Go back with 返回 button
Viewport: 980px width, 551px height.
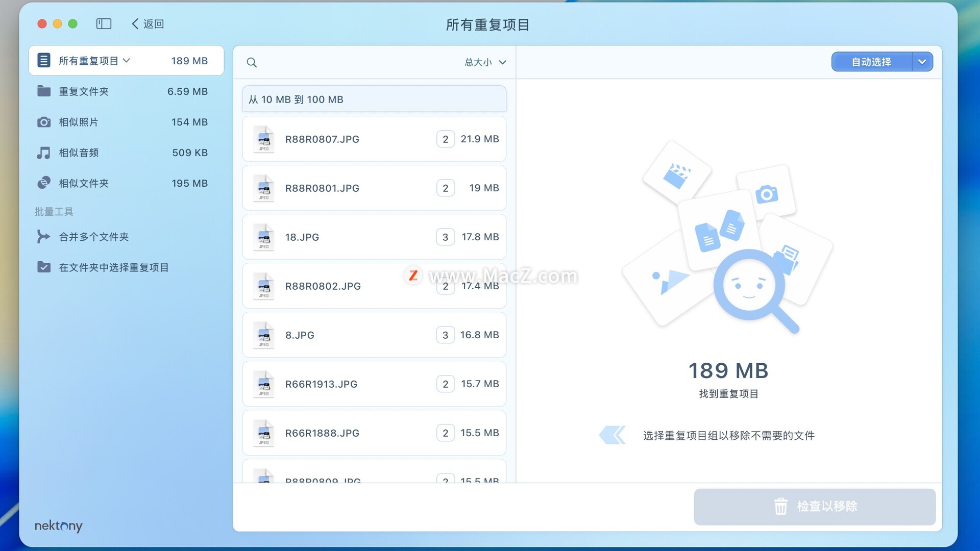148,24
